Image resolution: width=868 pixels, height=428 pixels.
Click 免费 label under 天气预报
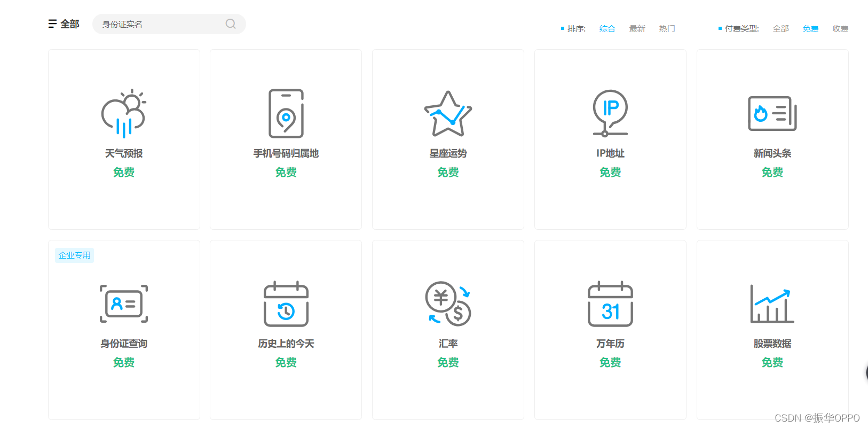(124, 172)
